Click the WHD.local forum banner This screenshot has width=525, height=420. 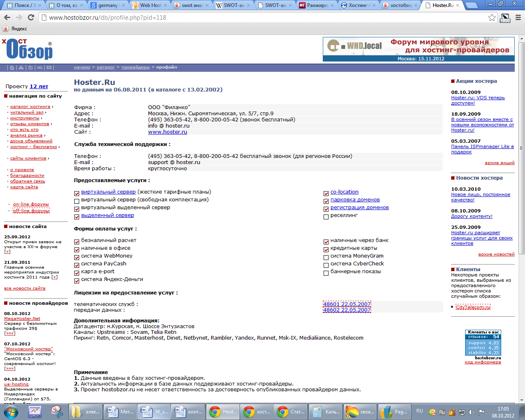pyautogui.click(x=419, y=49)
